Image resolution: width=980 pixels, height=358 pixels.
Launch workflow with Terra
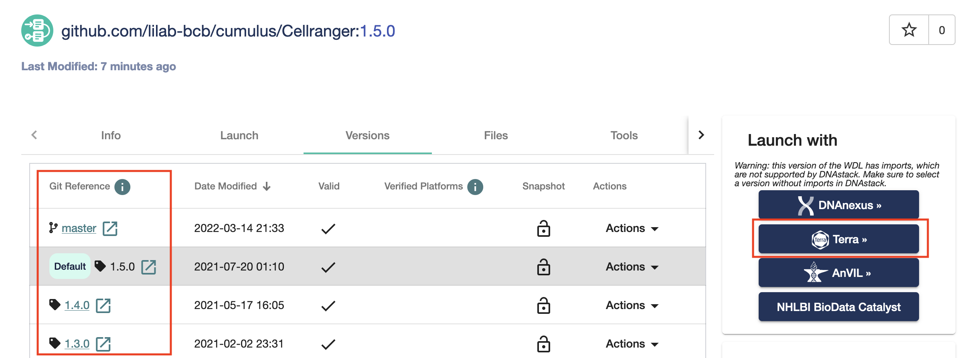click(x=838, y=239)
